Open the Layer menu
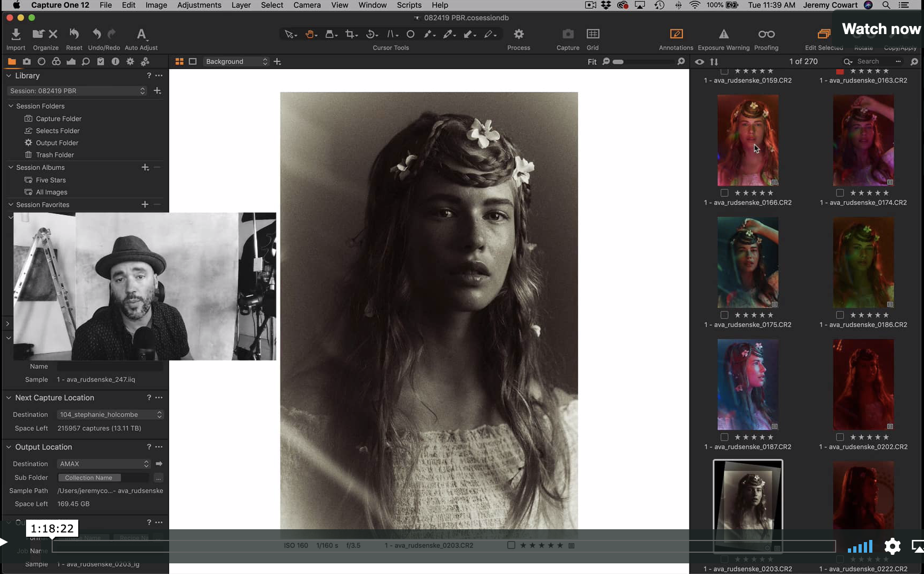The width and height of the screenshot is (924, 574). click(x=241, y=5)
